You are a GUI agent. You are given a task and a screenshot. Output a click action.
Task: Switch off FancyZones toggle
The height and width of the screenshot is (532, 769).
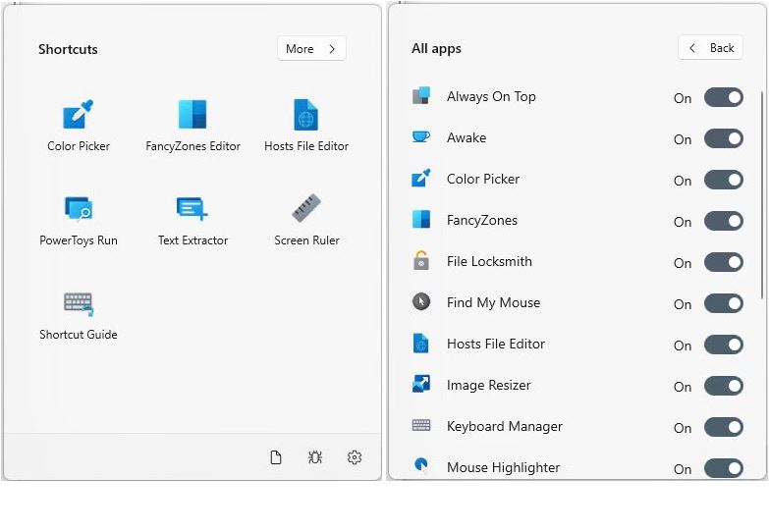coord(724,221)
